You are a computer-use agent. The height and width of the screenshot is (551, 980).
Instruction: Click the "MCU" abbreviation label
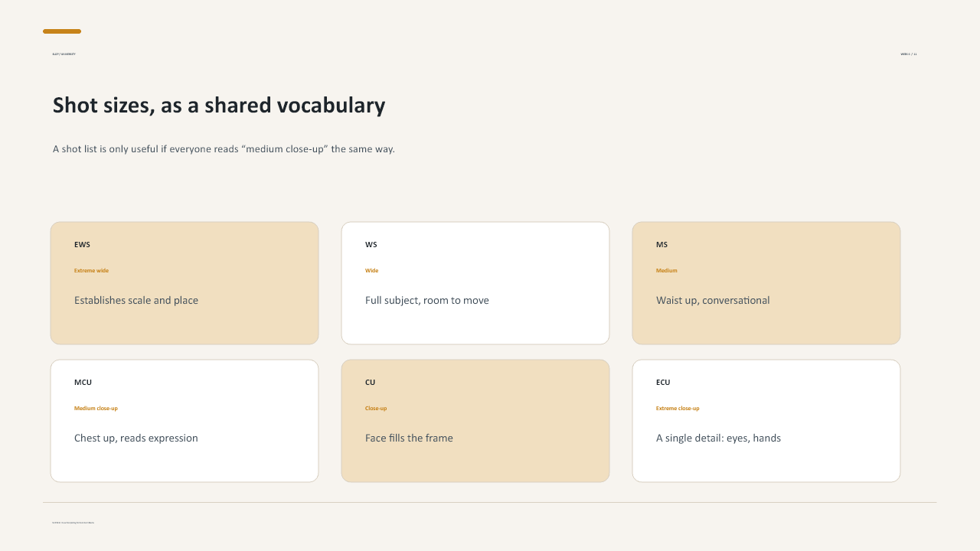click(x=83, y=383)
